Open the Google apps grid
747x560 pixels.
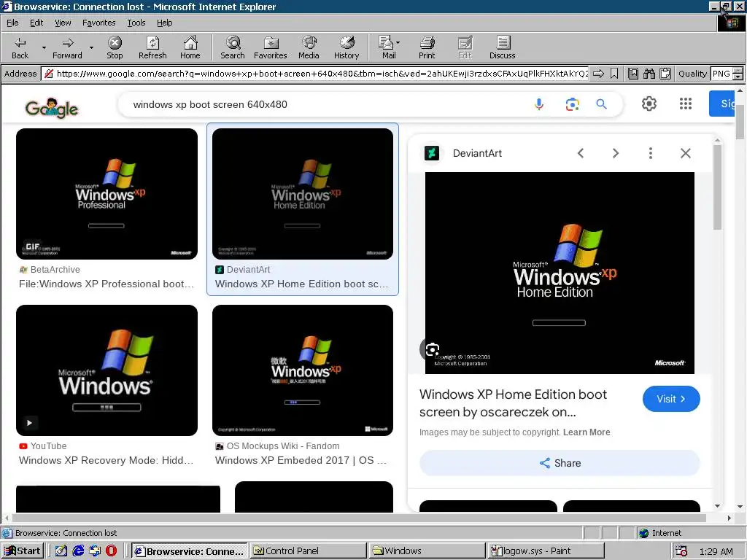pyautogui.click(x=686, y=104)
